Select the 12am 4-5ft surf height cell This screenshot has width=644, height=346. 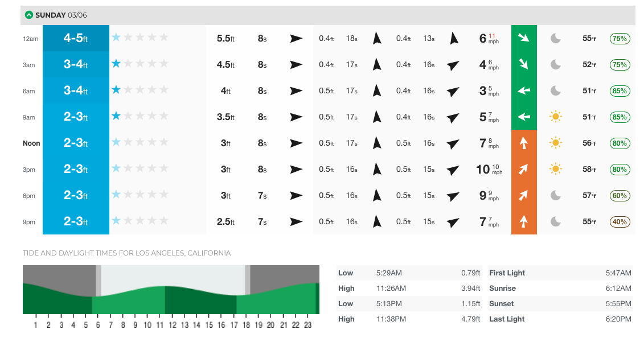point(76,38)
